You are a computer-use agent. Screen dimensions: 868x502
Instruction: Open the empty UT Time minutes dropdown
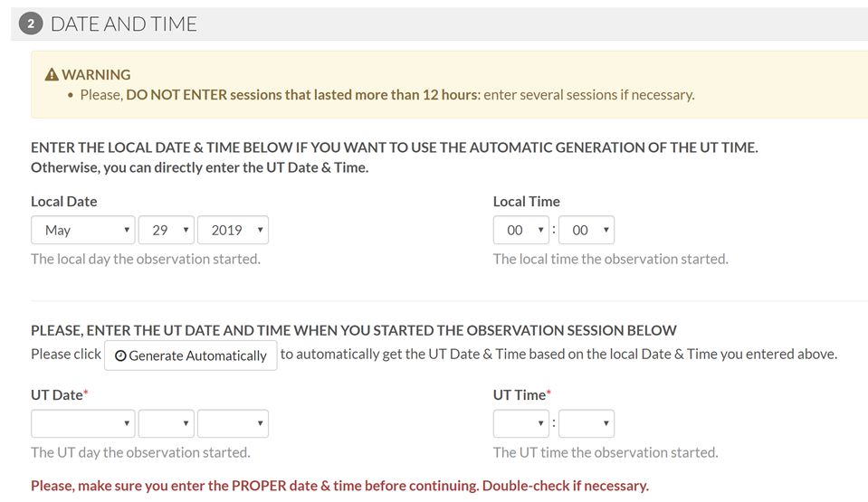[x=587, y=423]
